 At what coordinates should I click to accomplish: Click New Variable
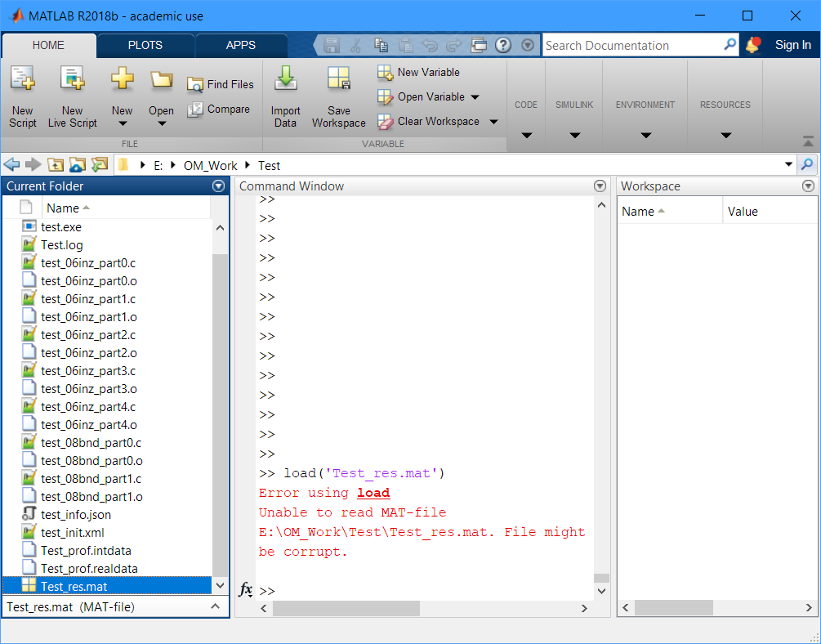(x=418, y=72)
